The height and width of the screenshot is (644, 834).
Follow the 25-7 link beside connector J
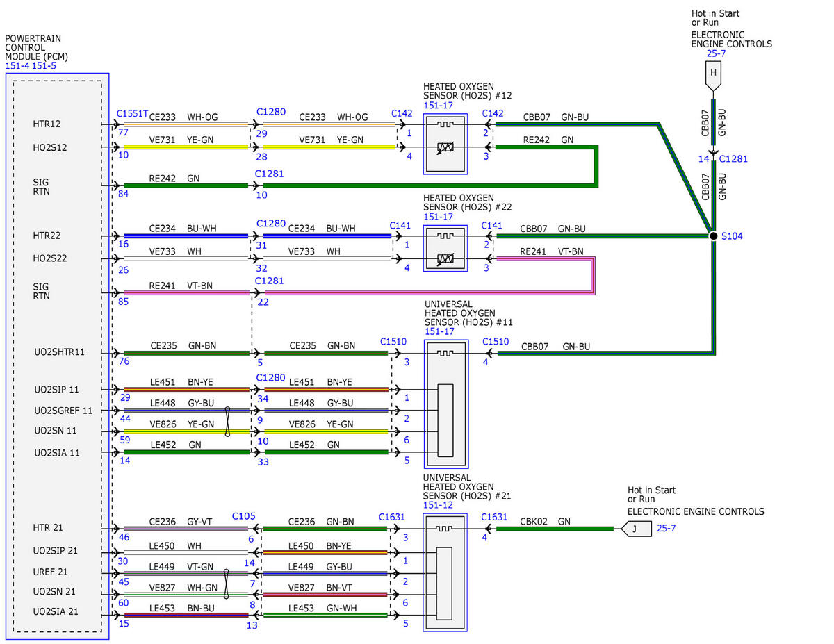pos(667,529)
